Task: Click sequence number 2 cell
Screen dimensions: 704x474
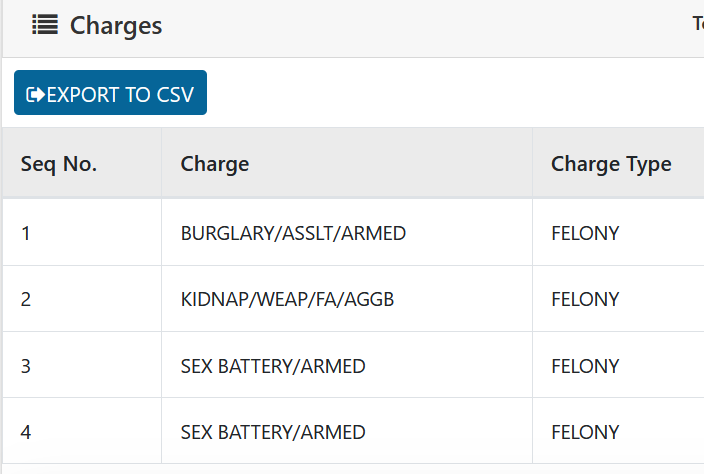Action: [26, 299]
